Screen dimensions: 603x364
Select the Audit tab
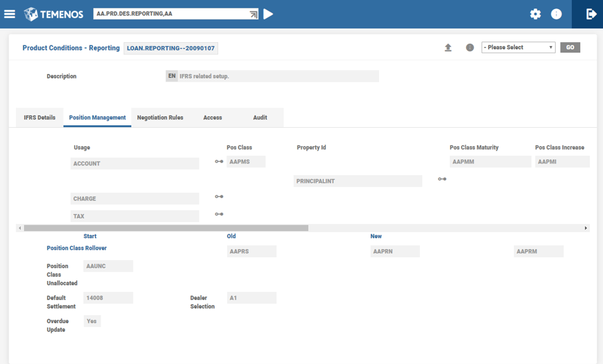tap(260, 117)
